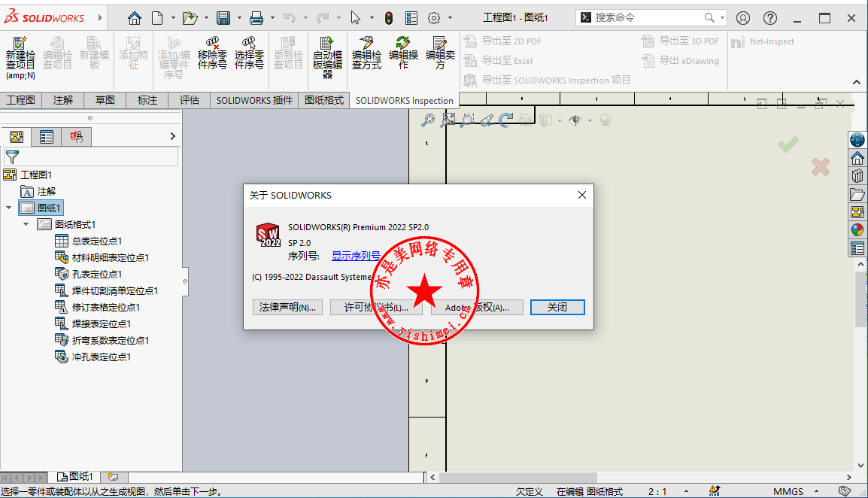The width and height of the screenshot is (868, 498).
Task: Click the 显示序列号 link
Action: (356, 256)
